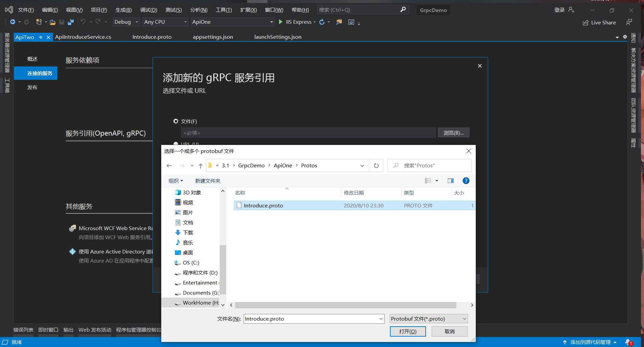Click the sign-in account icon
Screen dimensions: 644x347
coord(571,10)
